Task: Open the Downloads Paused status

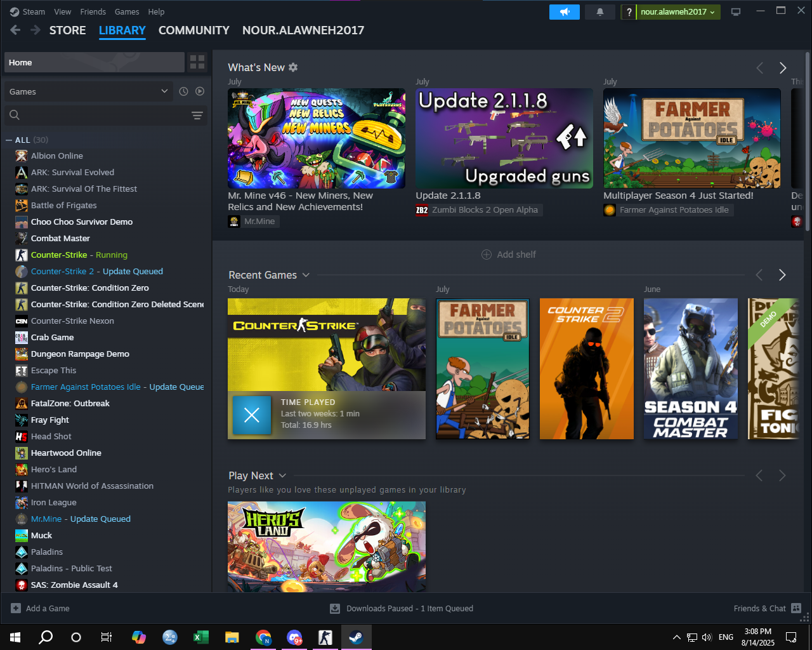Action: point(402,608)
